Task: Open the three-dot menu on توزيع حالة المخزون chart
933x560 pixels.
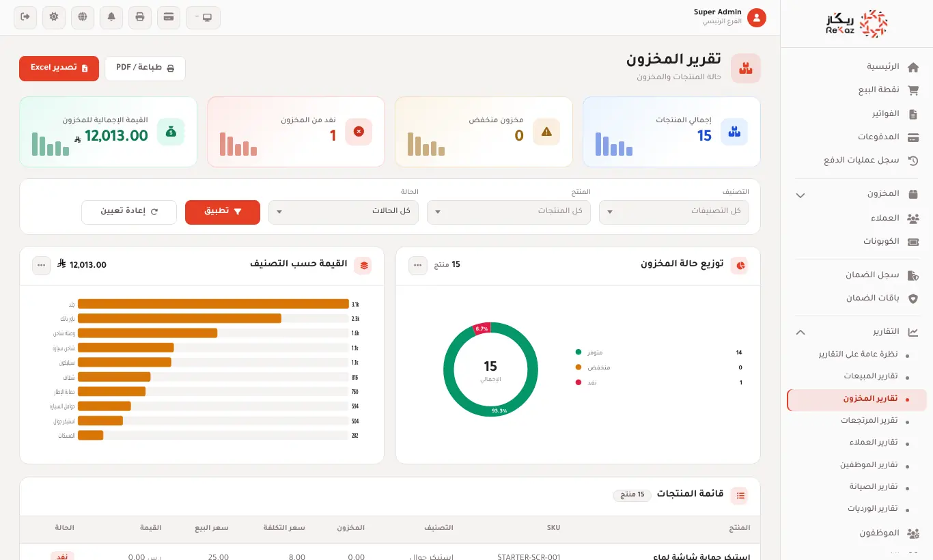Action: click(x=418, y=266)
